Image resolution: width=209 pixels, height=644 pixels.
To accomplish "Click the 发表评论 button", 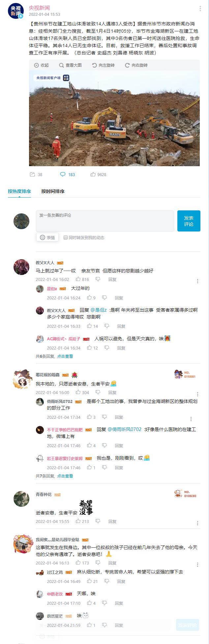I will tap(189, 221).
